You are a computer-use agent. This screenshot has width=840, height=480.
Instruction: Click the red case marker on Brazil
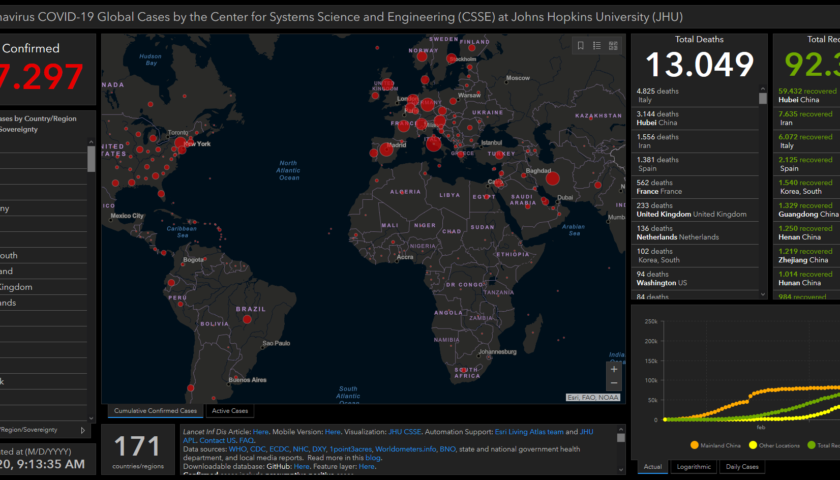coord(247,319)
